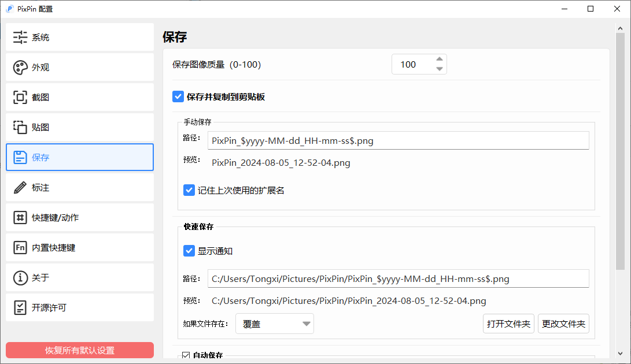Image resolution: width=631 pixels, height=364 pixels.
Task: Toggle 记住上次使用的扩展名 checkbox
Action: (x=189, y=190)
